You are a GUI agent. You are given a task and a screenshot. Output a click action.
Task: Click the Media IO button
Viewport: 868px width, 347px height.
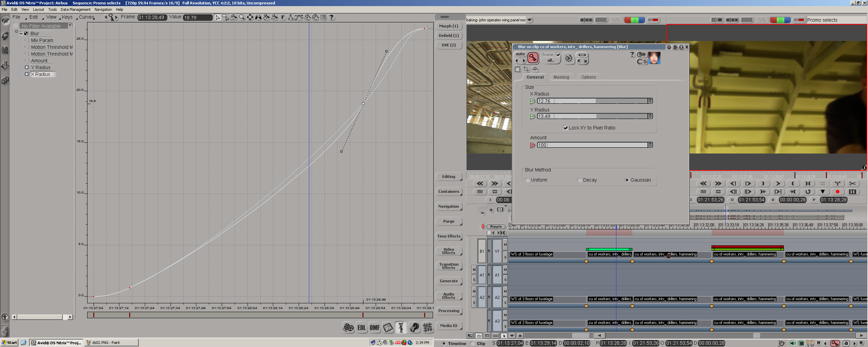click(449, 326)
